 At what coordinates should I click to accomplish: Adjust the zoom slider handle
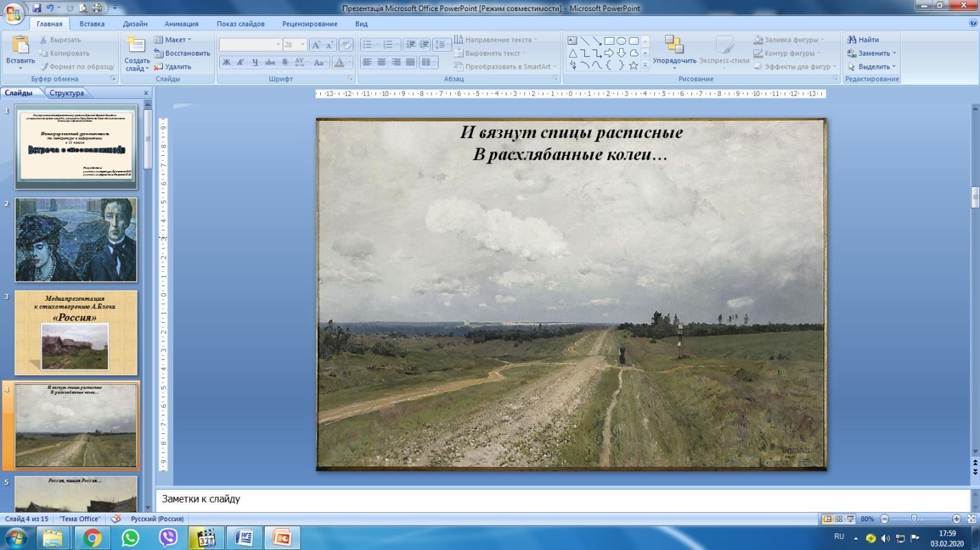pyautogui.click(x=913, y=518)
